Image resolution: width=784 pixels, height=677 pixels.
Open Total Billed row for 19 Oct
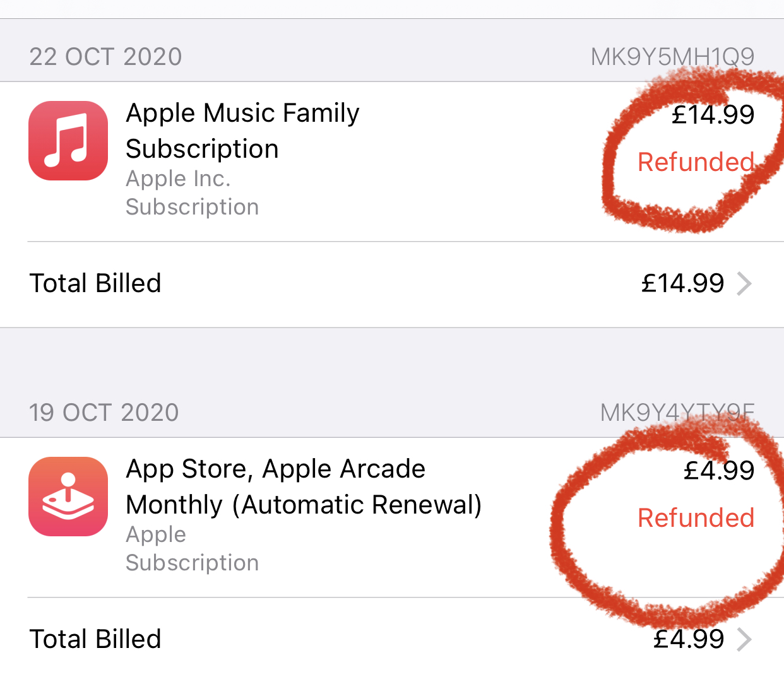coord(392,639)
